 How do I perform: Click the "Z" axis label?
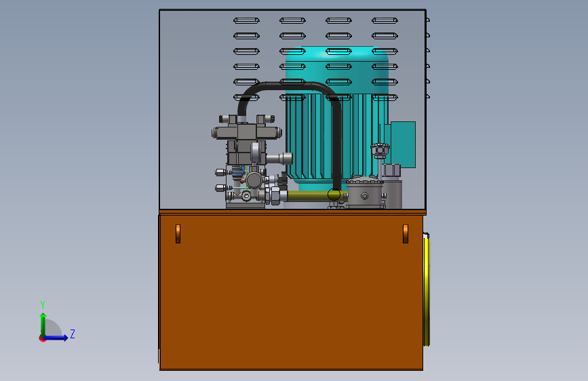73,334
